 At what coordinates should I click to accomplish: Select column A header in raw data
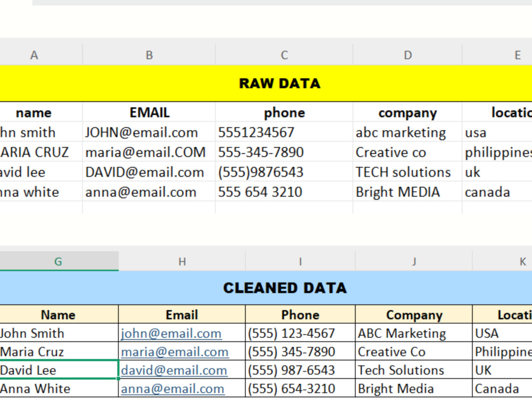tap(41, 55)
